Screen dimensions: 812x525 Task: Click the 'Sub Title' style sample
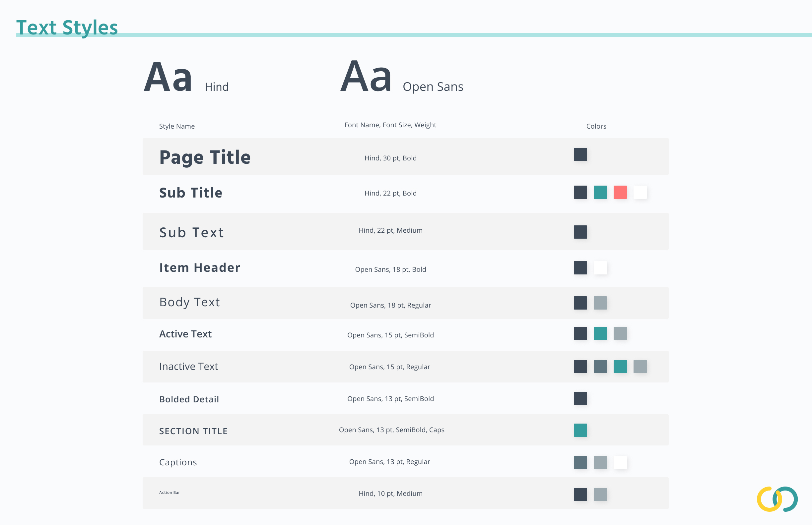click(x=191, y=193)
